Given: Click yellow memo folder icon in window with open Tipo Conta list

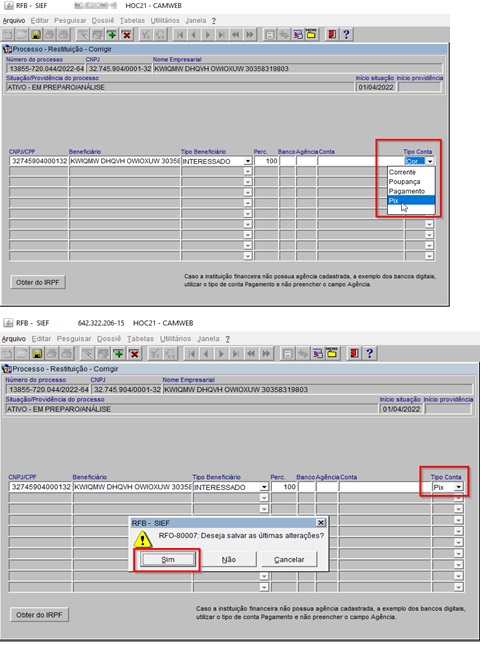Looking at the screenshot, I should click(x=311, y=35).
